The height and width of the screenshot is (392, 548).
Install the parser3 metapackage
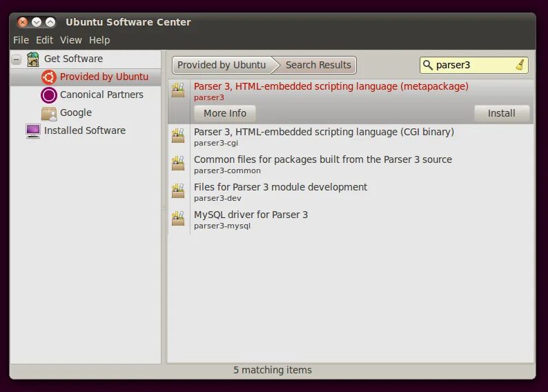click(x=502, y=113)
